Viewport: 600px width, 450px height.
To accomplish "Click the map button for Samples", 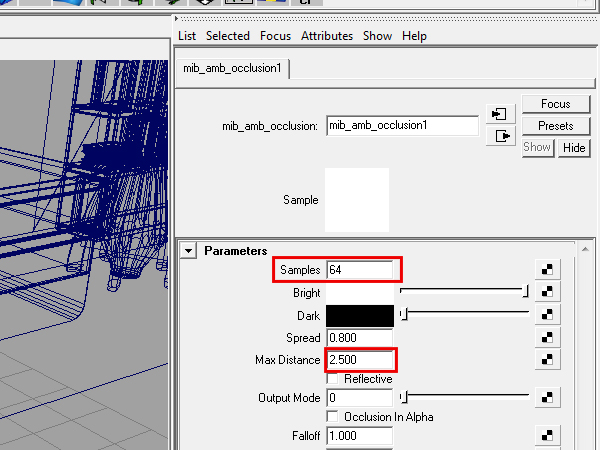I will 548,269.
